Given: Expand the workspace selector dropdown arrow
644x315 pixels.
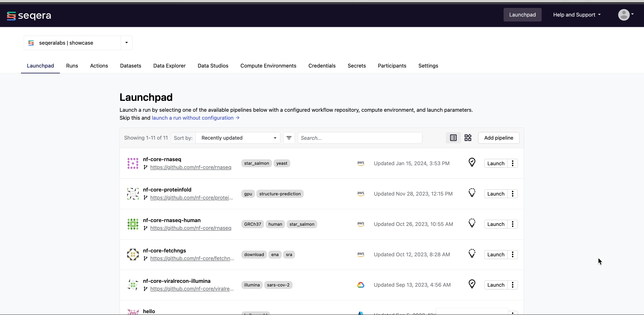Looking at the screenshot, I should tap(127, 43).
